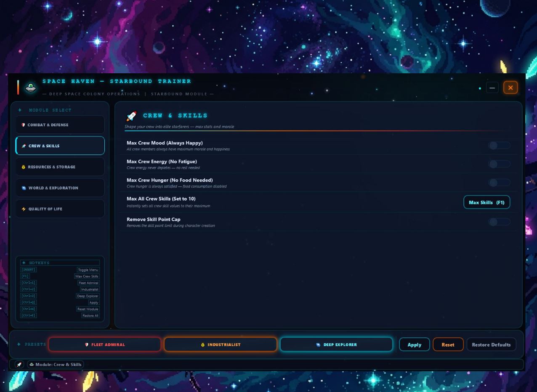Click the rocket icon beside Crew & Skills heading
Screen dimensions: 537x392
132,116
